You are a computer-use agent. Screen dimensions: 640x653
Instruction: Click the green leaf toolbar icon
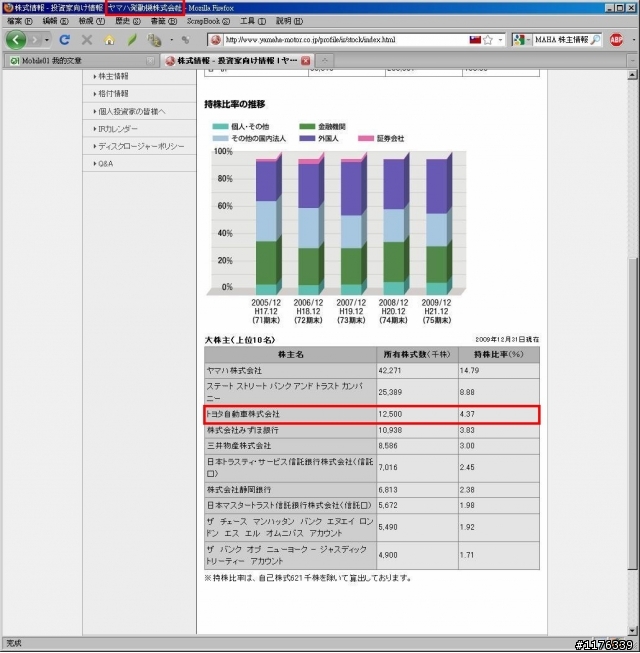(x=132, y=40)
